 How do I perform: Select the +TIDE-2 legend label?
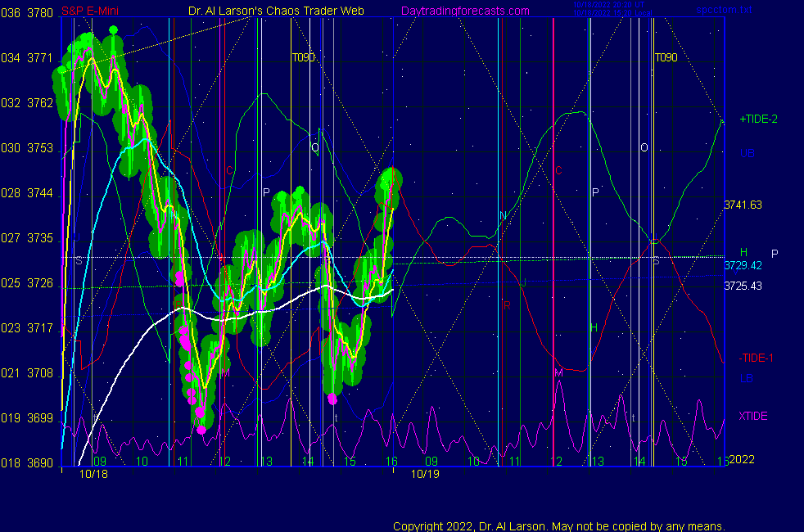[758, 119]
